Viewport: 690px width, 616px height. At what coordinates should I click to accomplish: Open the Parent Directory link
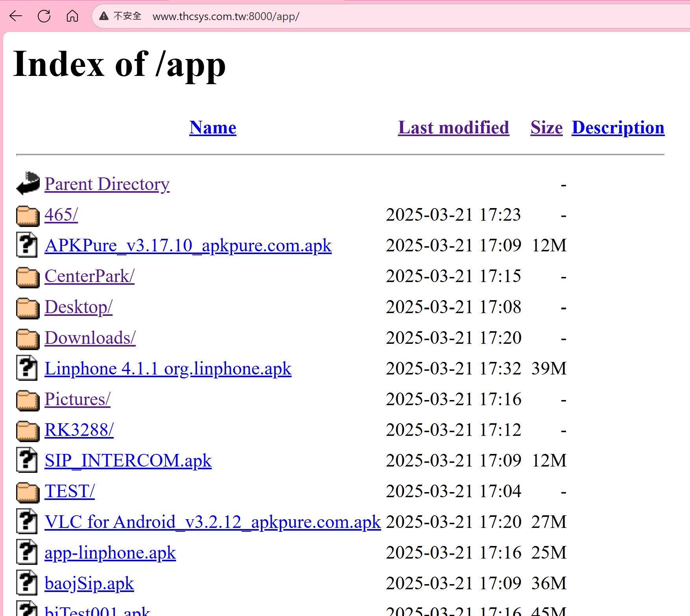tap(107, 184)
